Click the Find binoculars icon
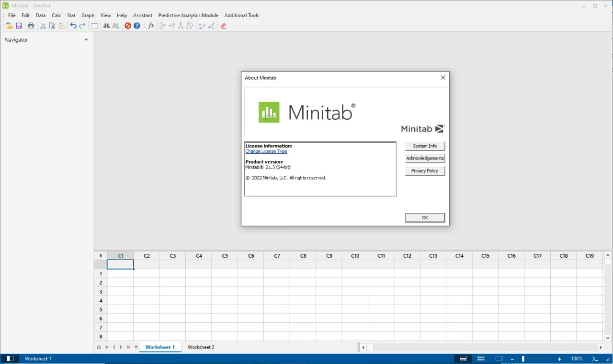This screenshot has width=613, height=364. 106,26
